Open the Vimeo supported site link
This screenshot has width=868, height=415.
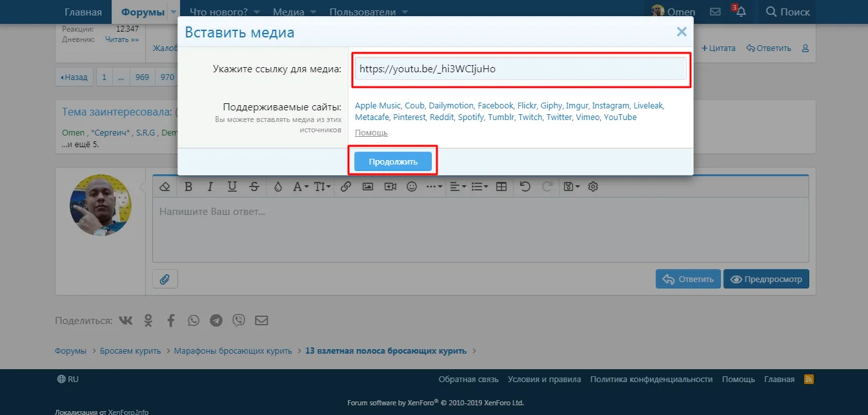[x=587, y=117]
